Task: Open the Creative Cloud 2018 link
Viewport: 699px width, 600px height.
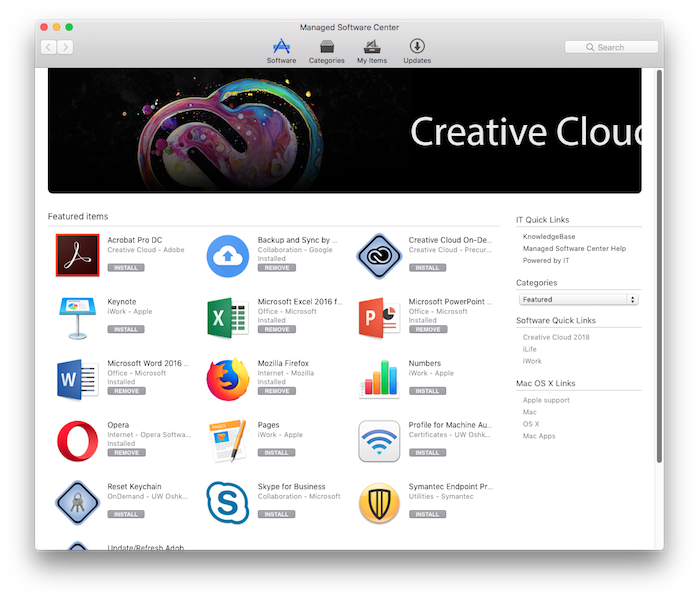Action: click(x=556, y=337)
